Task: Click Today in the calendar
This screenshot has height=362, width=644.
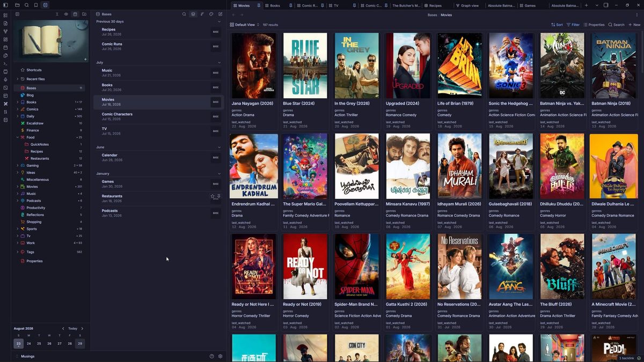Action: point(72,328)
